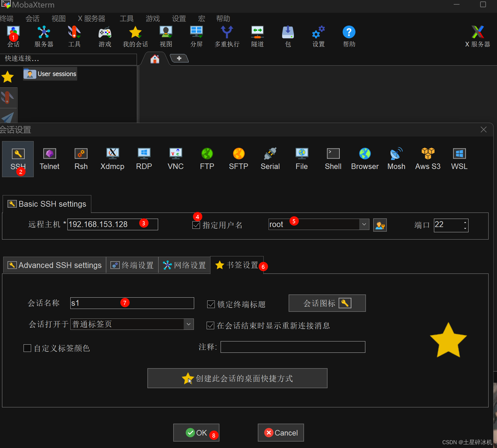Choose Rsh session type
Image resolution: width=497 pixels, height=448 pixels.
click(x=81, y=159)
